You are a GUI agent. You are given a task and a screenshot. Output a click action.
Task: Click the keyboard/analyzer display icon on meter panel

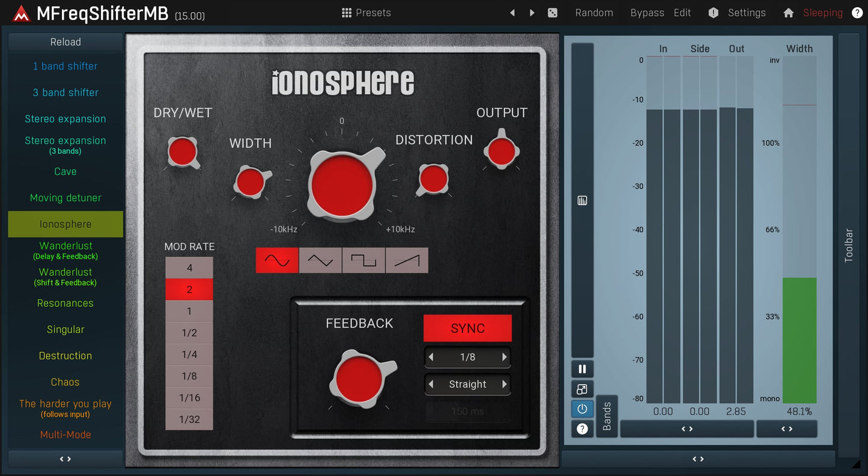click(582, 200)
